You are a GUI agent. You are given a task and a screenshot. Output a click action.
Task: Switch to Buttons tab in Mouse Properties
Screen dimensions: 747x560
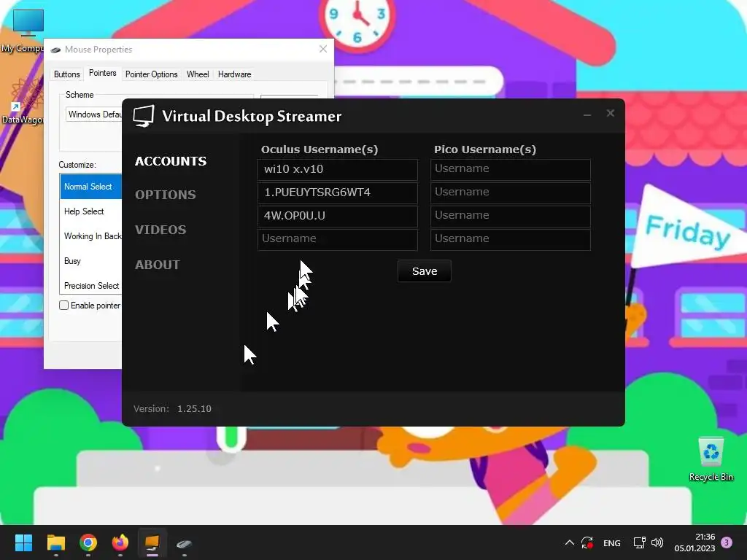coord(66,74)
